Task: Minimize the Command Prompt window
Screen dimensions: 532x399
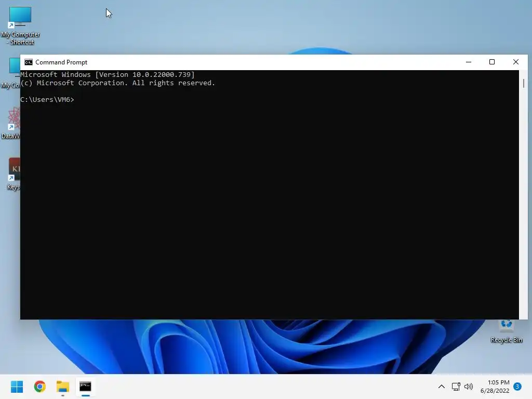Action: [469, 62]
